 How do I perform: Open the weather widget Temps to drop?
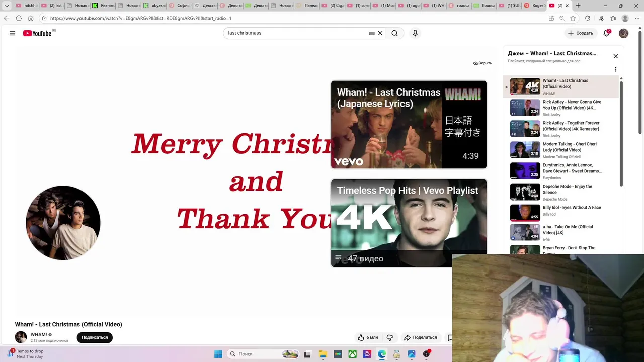tap(25, 354)
